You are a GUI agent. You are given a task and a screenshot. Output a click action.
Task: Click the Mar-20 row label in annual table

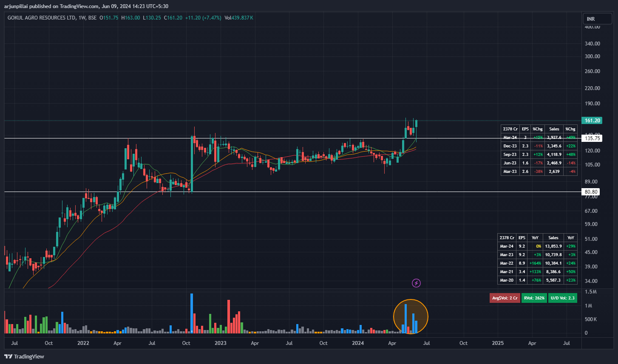[x=506, y=280]
